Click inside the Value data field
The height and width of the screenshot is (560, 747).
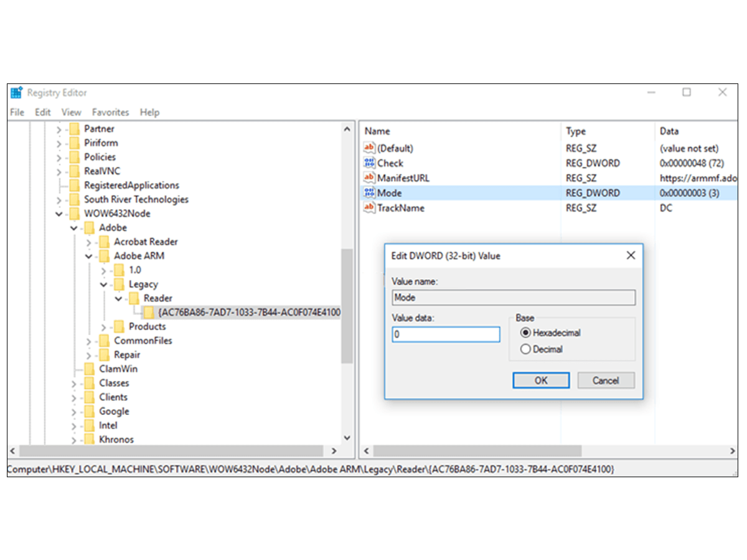(x=446, y=334)
